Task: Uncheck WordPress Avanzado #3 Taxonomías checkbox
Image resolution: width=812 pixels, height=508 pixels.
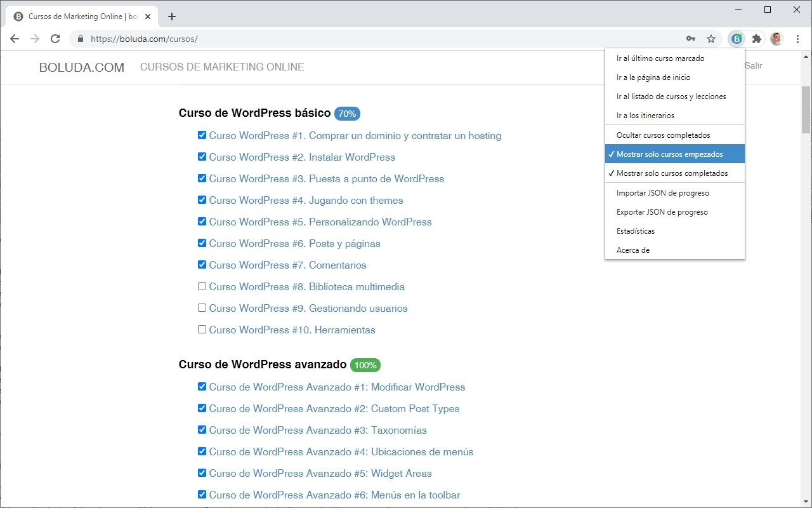Action: [202, 429]
